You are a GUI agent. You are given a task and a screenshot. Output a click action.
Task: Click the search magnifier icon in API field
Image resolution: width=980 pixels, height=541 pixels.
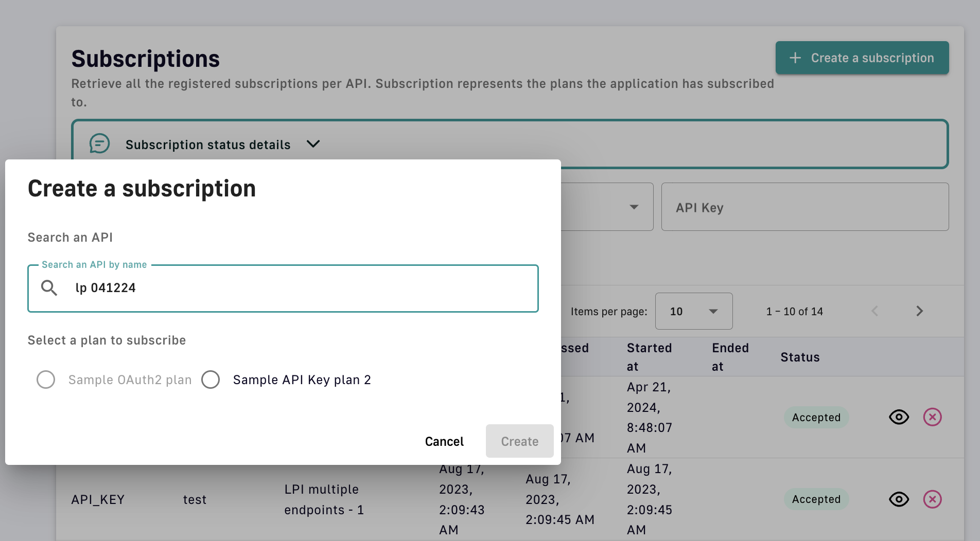click(x=49, y=288)
